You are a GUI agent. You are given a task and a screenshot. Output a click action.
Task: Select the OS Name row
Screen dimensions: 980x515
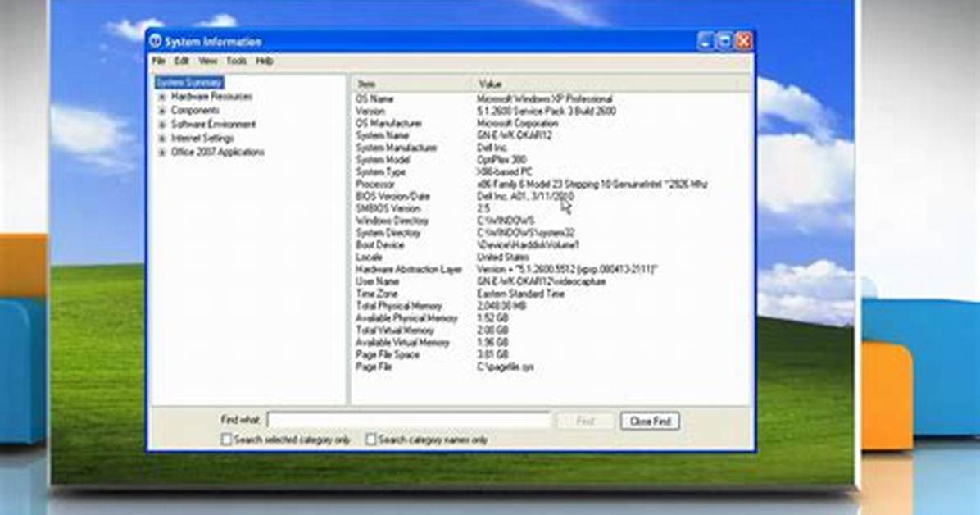(551, 99)
